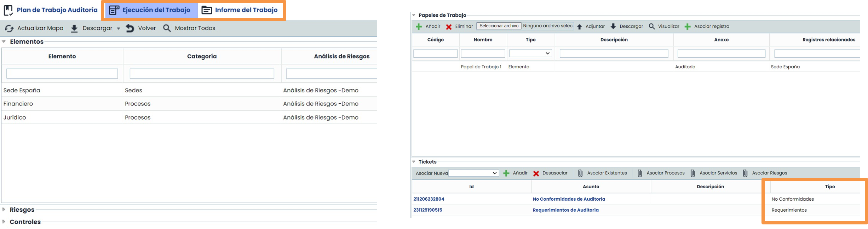Open the Tipo filter dropdown
The image size is (868, 229).
point(530,53)
